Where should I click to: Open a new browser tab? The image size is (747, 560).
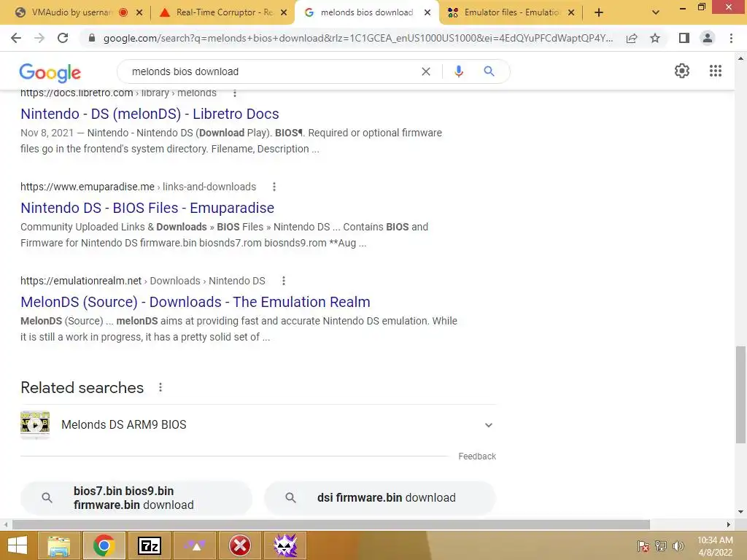(x=599, y=13)
